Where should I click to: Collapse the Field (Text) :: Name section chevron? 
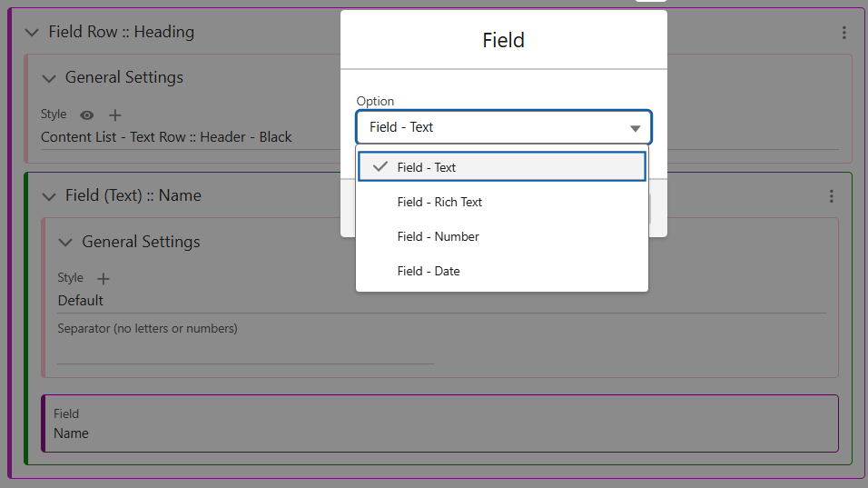[x=49, y=196]
